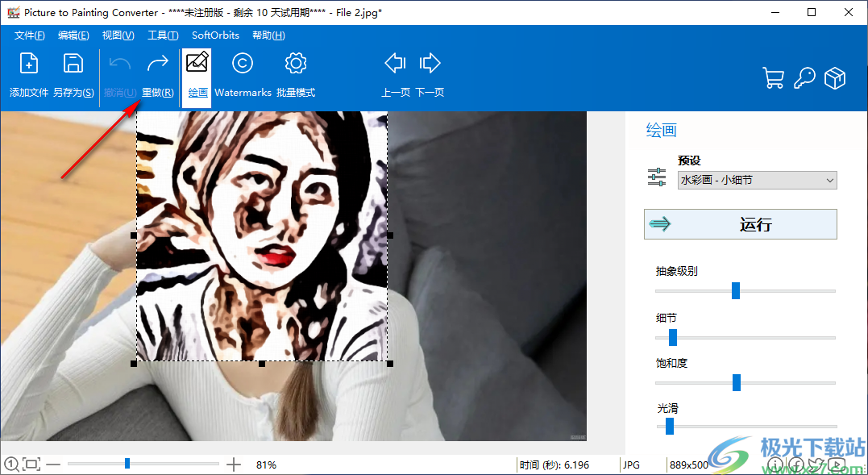
Task: Click the zoom out minus icon
Action: [x=53, y=464]
